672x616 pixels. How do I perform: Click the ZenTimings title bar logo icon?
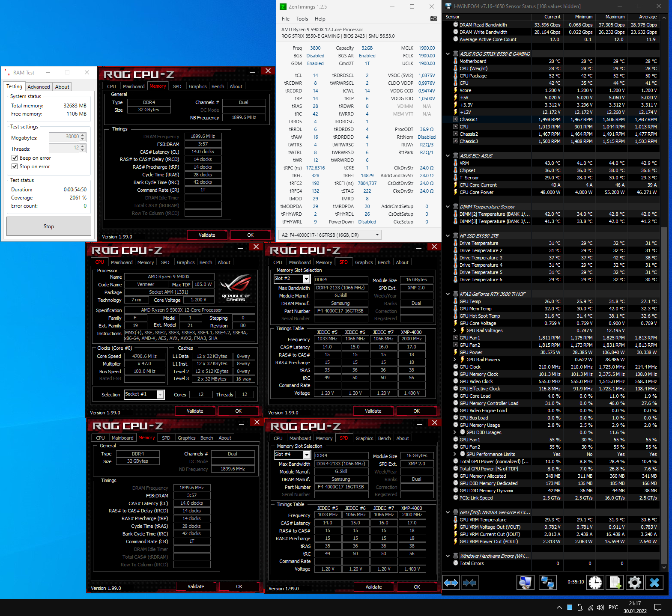click(283, 6)
